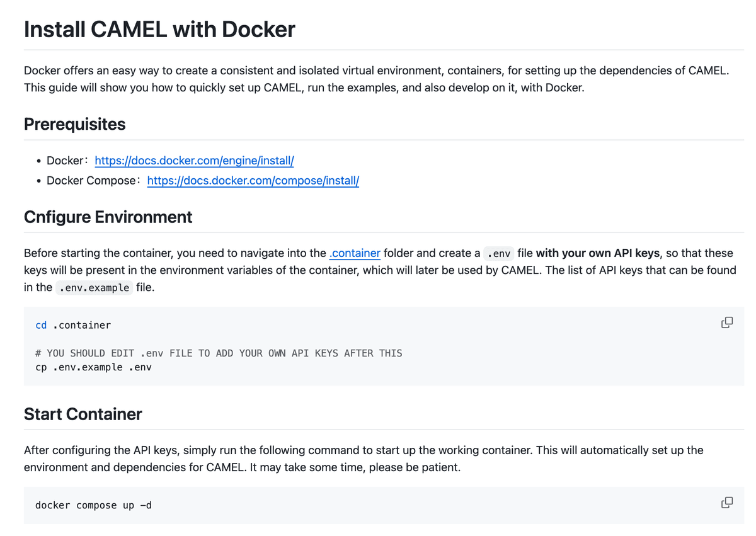Click the Docker Compose bullet label
Viewport: 756px width, 536px height.
92,181
